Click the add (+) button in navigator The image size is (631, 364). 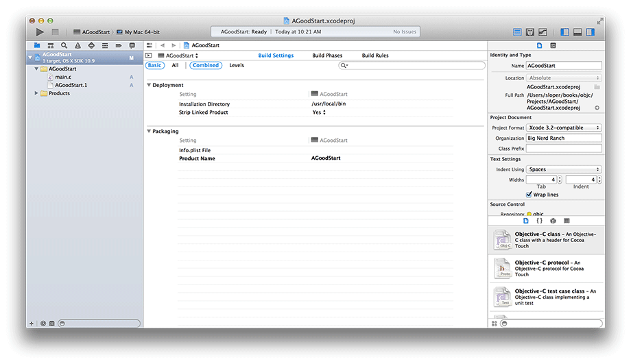point(32,324)
